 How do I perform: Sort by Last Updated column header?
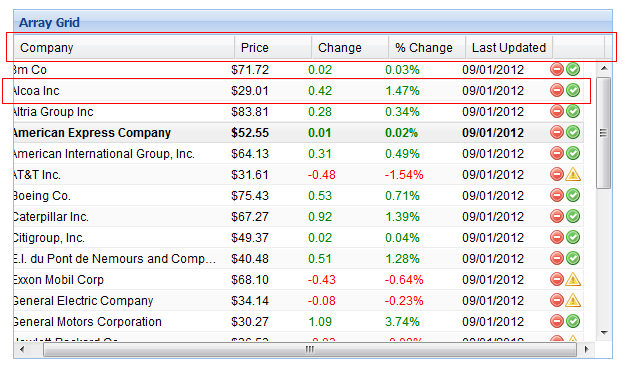509,48
